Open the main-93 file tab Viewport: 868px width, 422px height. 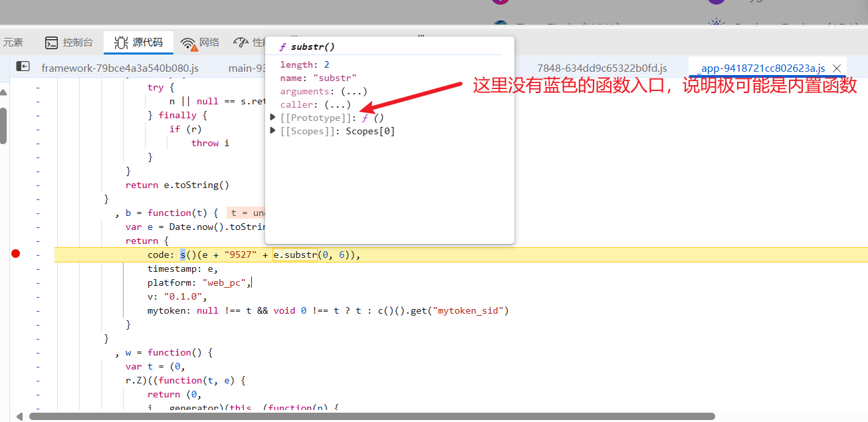[247, 68]
